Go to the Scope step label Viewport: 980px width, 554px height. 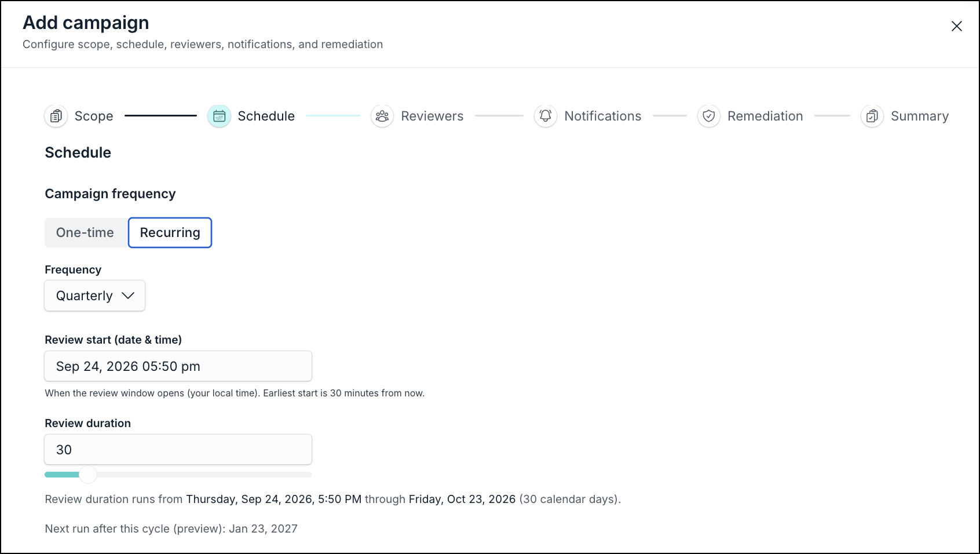pyautogui.click(x=94, y=116)
